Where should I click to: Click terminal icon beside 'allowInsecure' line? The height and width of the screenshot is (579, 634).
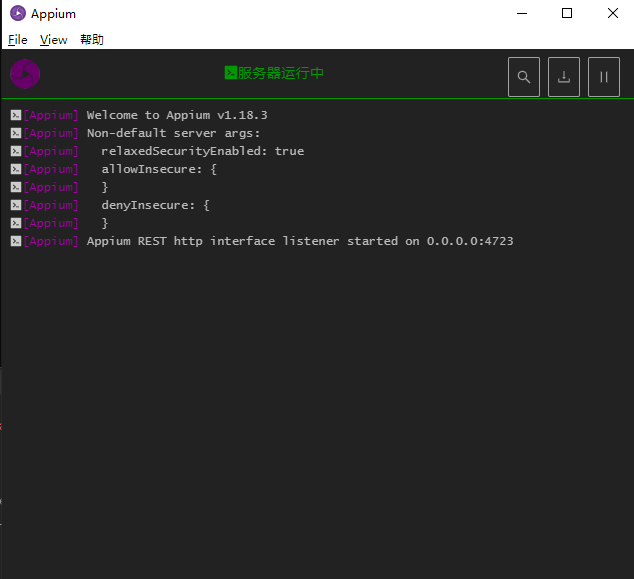[x=16, y=169]
